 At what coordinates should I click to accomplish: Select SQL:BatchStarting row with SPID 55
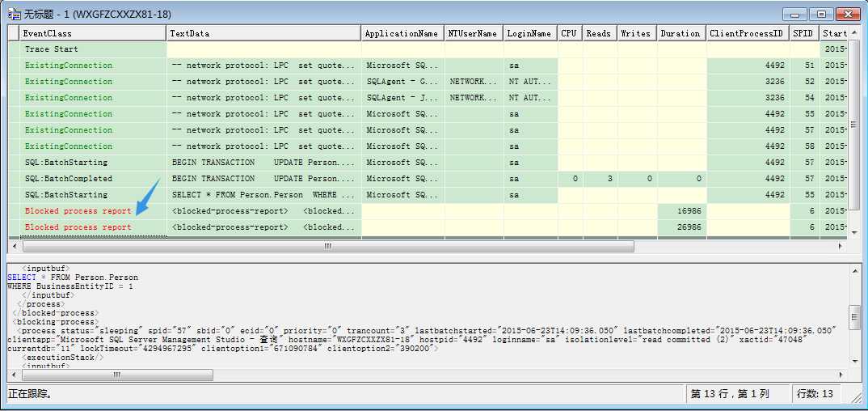(x=428, y=194)
